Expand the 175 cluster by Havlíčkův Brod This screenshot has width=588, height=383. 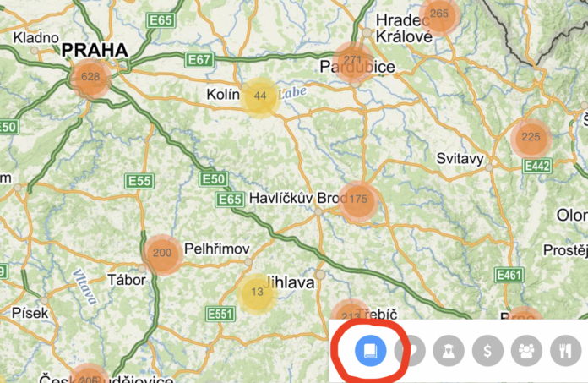(358, 200)
